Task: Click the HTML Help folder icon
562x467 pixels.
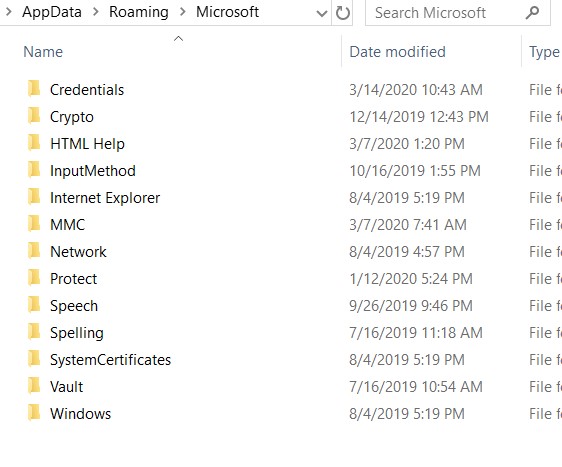Action: pos(34,143)
